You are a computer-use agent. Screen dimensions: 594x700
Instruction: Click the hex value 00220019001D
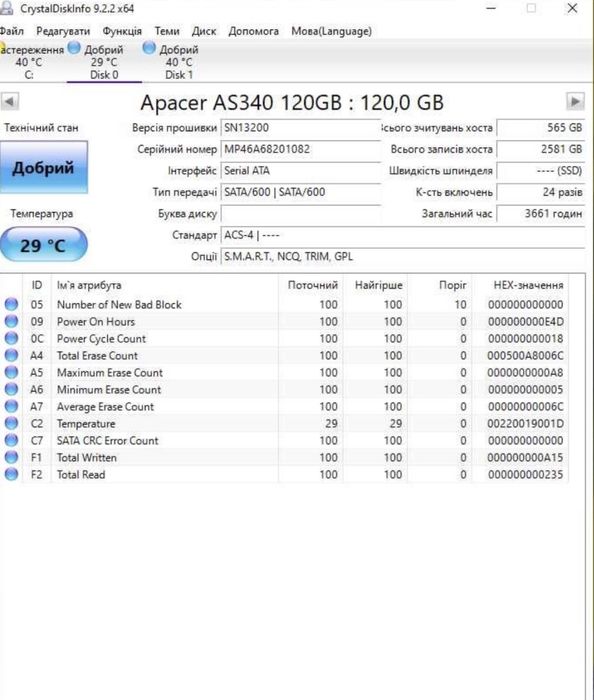pyautogui.click(x=525, y=423)
